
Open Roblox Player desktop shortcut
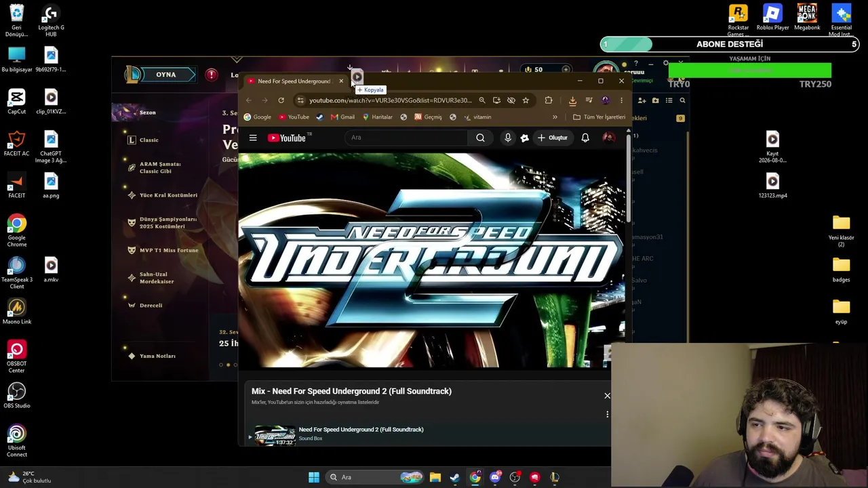(772, 18)
